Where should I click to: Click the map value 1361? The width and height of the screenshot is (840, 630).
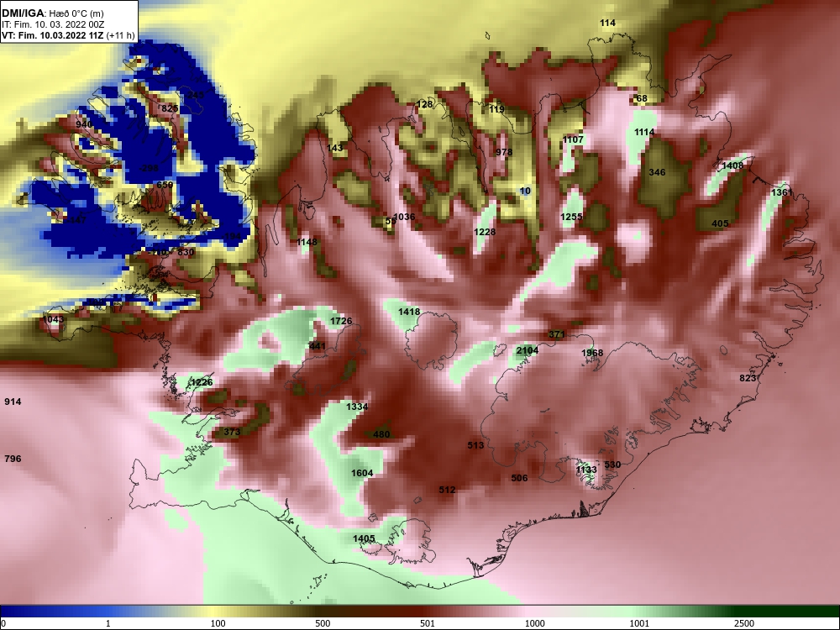point(781,192)
